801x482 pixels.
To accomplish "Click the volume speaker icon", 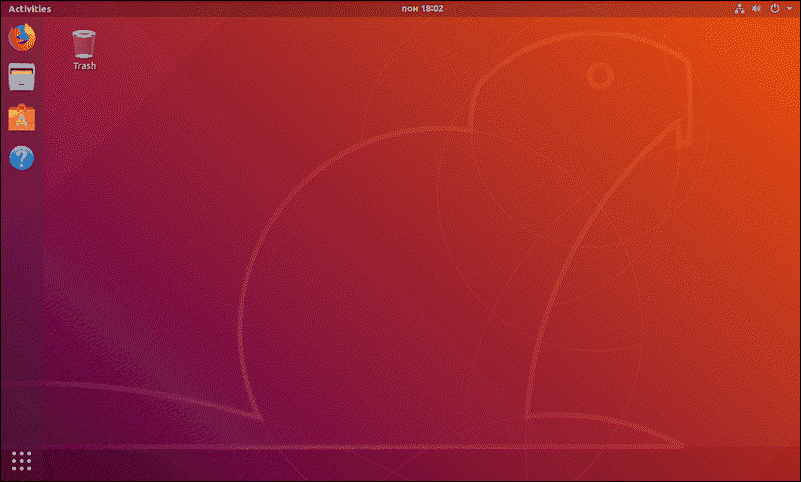I will pos(757,8).
